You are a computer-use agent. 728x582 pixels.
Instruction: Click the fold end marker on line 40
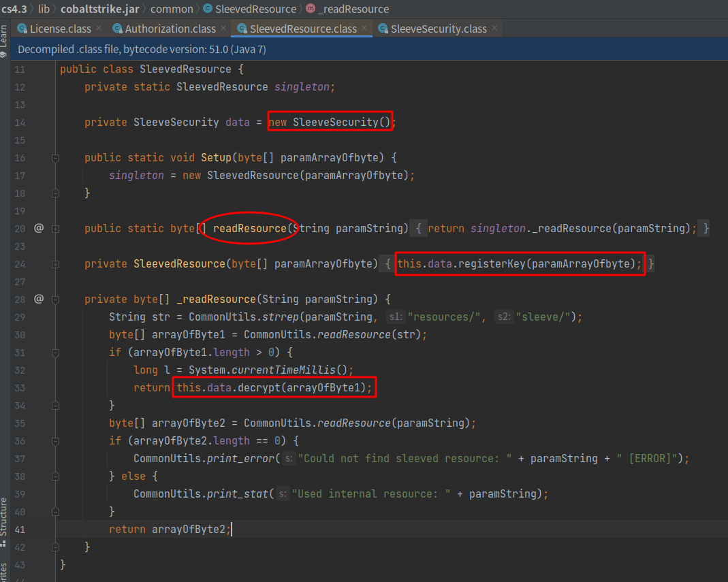(55, 511)
